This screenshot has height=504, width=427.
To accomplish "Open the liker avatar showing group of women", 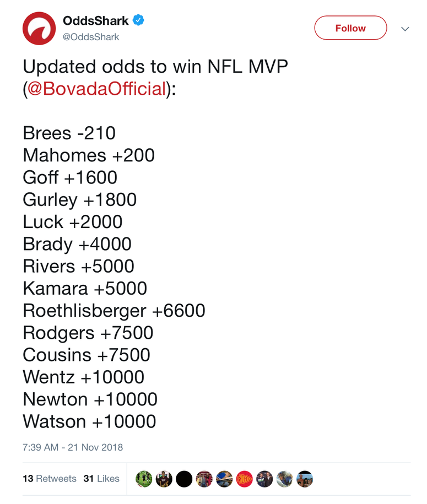I will (x=204, y=479).
